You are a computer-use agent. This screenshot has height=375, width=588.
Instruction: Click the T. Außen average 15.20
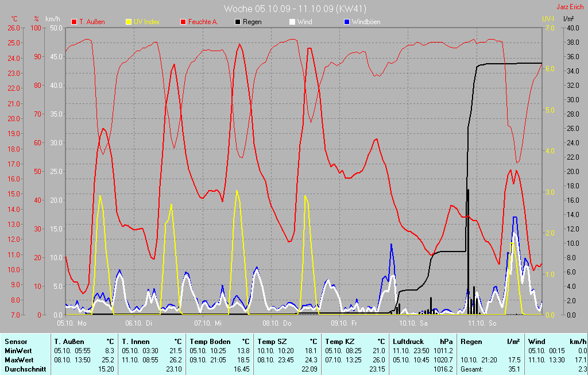click(106, 369)
